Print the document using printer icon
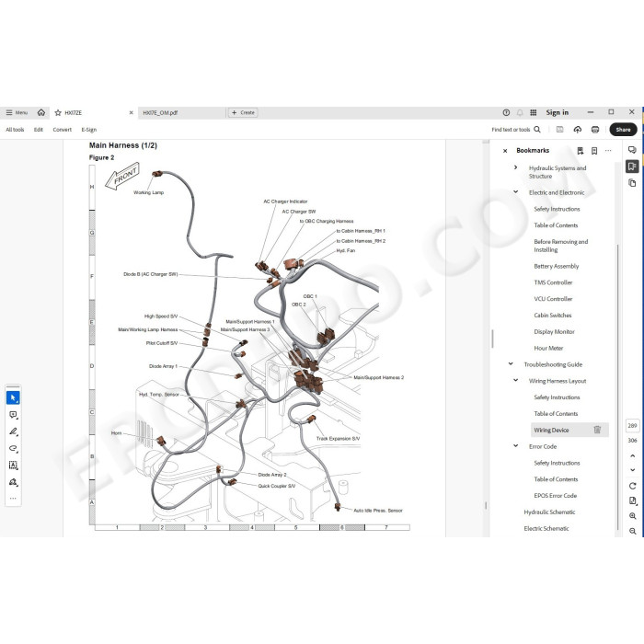The height and width of the screenshot is (644, 644). (x=594, y=130)
